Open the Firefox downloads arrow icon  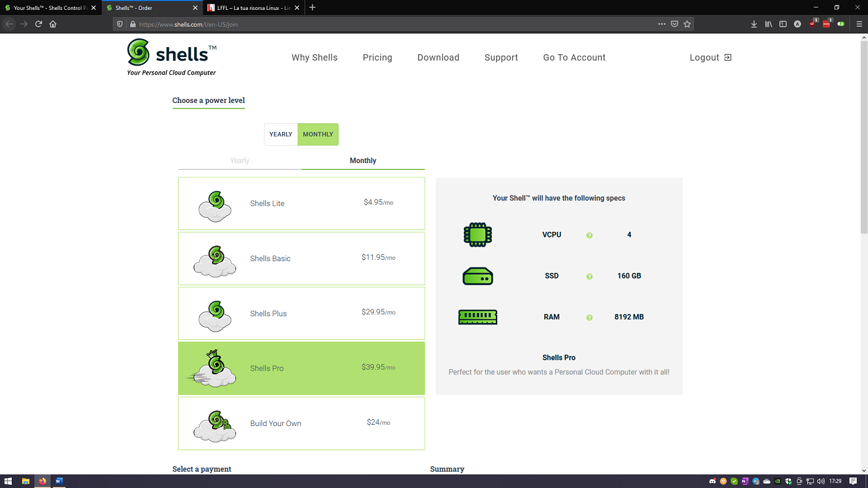point(754,24)
